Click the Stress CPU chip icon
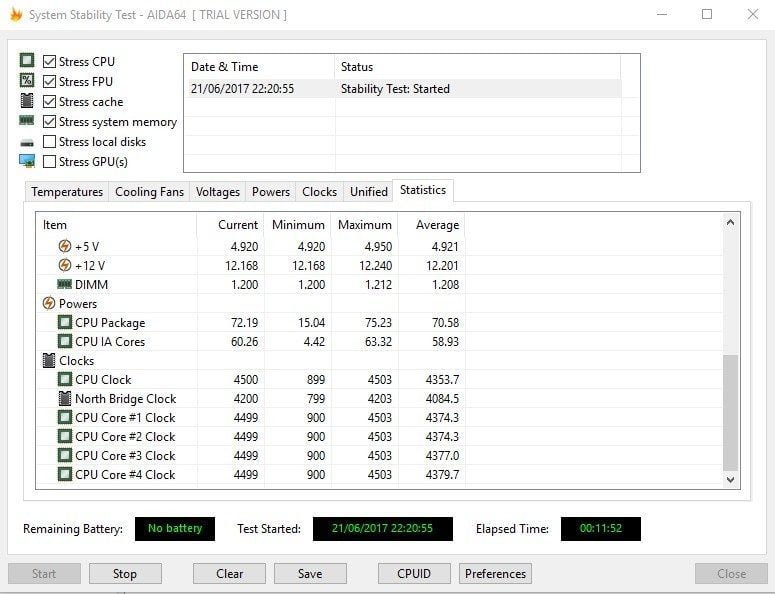 (x=27, y=60)
